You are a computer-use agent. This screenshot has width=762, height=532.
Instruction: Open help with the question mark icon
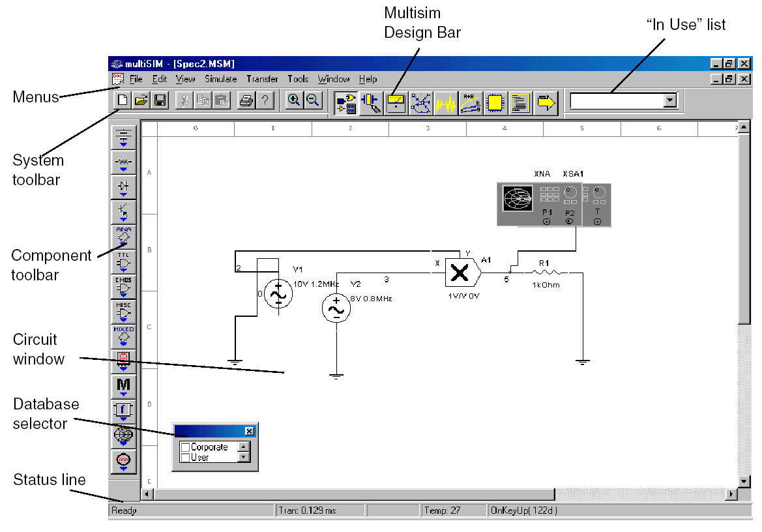tap(265, 100)
